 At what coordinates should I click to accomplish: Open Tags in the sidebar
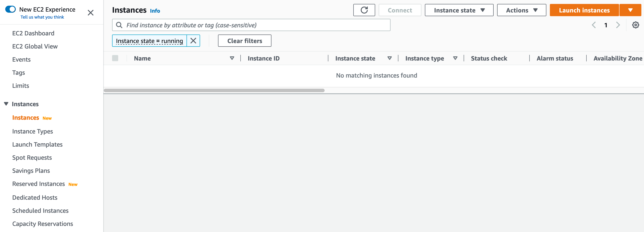click(x=19, y=73)
